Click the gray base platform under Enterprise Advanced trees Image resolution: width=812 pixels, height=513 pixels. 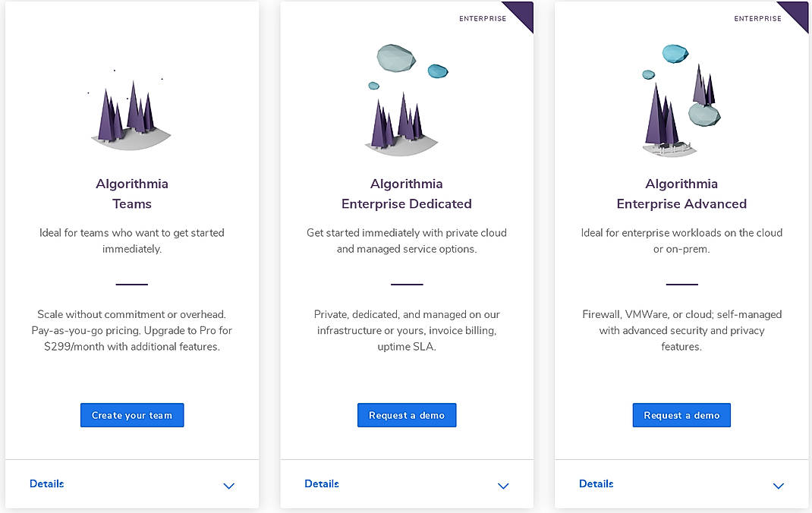668,149
